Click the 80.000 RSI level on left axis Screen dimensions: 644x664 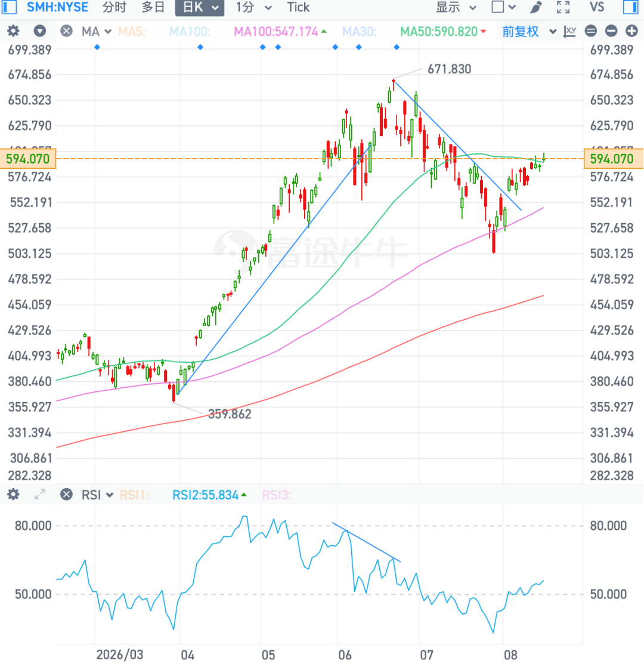coord(33,526)
